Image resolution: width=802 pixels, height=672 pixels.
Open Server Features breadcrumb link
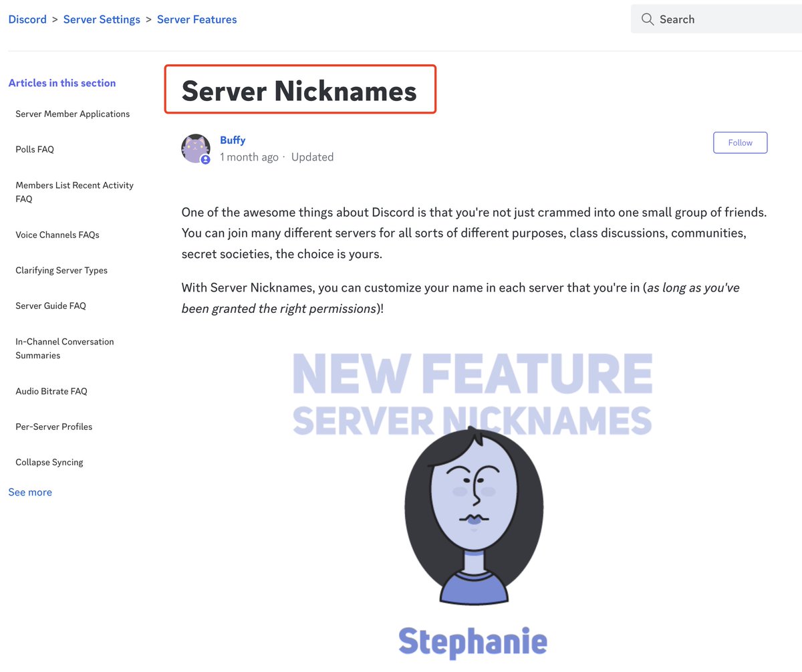click(197, 19)
